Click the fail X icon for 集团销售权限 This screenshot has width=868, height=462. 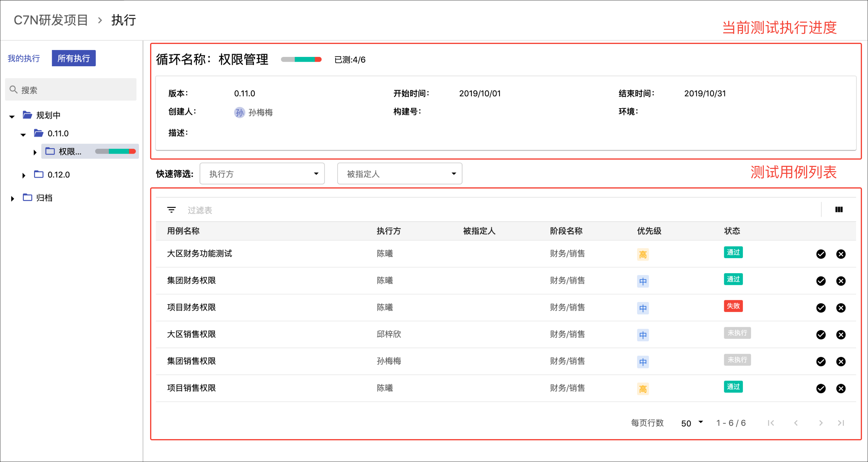click(x=841, y=362)
